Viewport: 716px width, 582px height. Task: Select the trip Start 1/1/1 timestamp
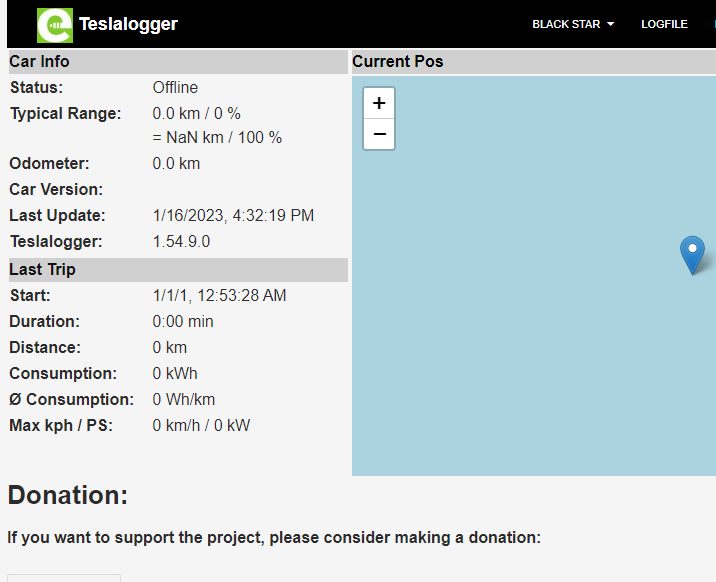[219, 295]
